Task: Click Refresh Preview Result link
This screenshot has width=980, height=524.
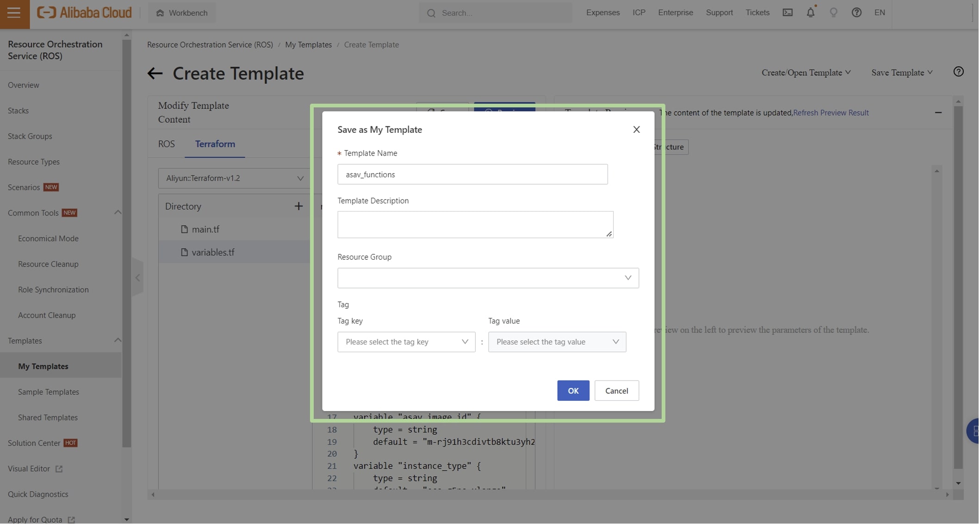Action: tap(831, 112)
